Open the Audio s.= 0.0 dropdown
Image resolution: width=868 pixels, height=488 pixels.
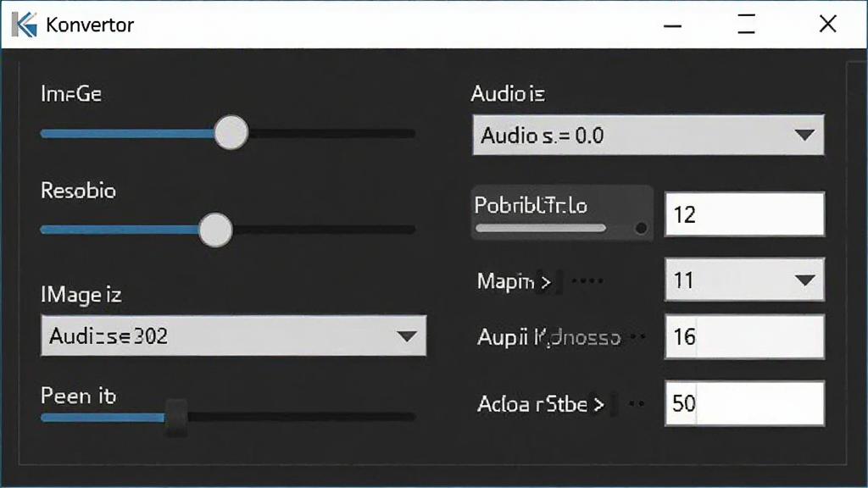click(x=648, y=135)
